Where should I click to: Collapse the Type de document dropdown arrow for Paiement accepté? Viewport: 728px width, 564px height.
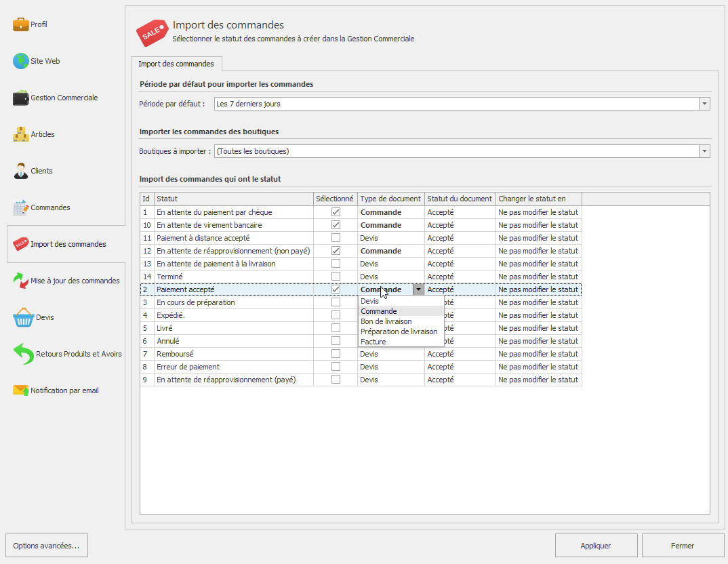click(x=418, y=289)
